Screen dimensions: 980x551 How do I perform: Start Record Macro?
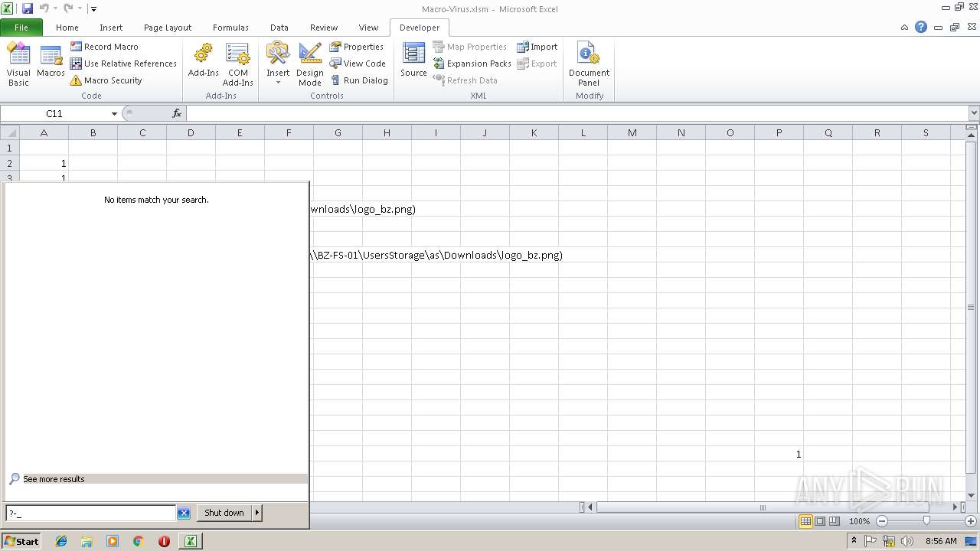pos(104,47)
